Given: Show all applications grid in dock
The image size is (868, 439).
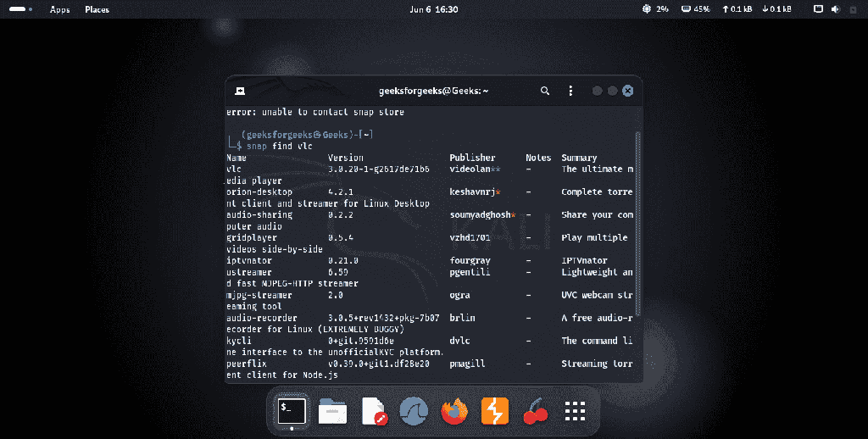Looking at the screenshot, I should click(x=576, y=411).
